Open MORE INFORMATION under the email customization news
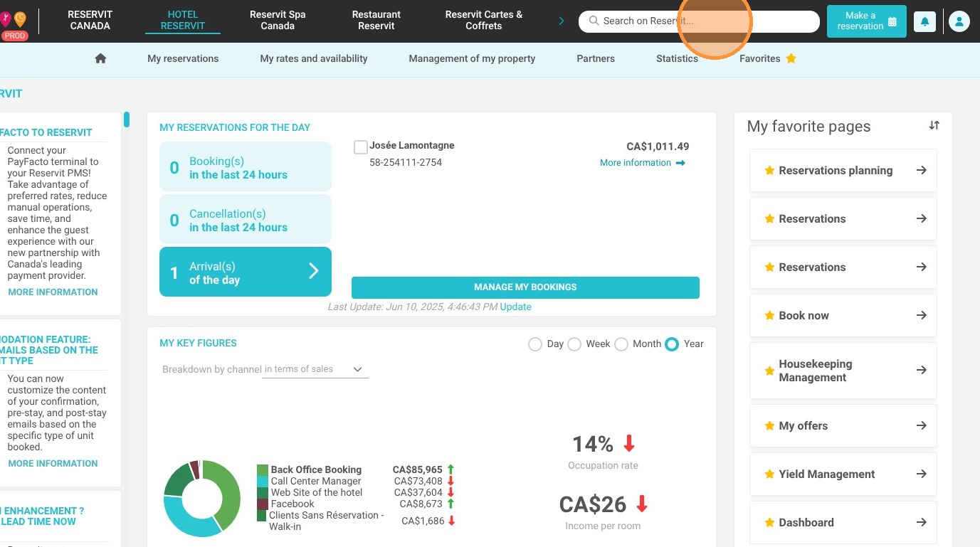The image size is (980, 547). click(53, 464)
